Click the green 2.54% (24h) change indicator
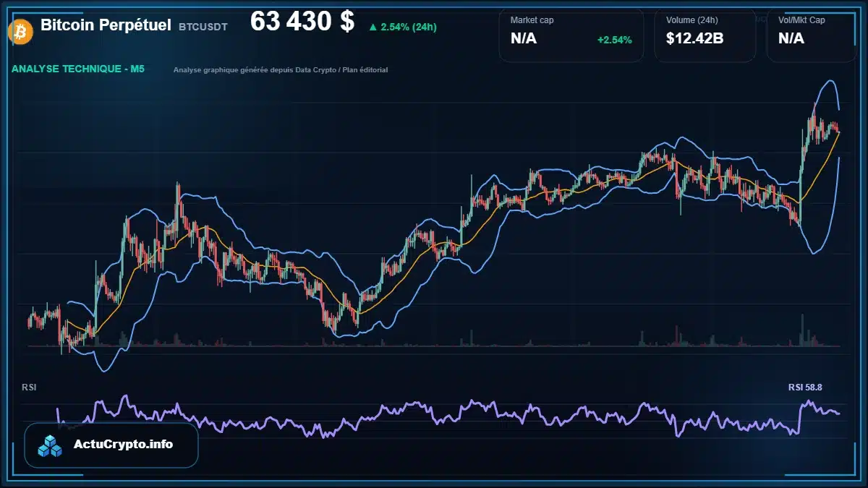Viewport: 868px width, 488px height. (402, 27)
